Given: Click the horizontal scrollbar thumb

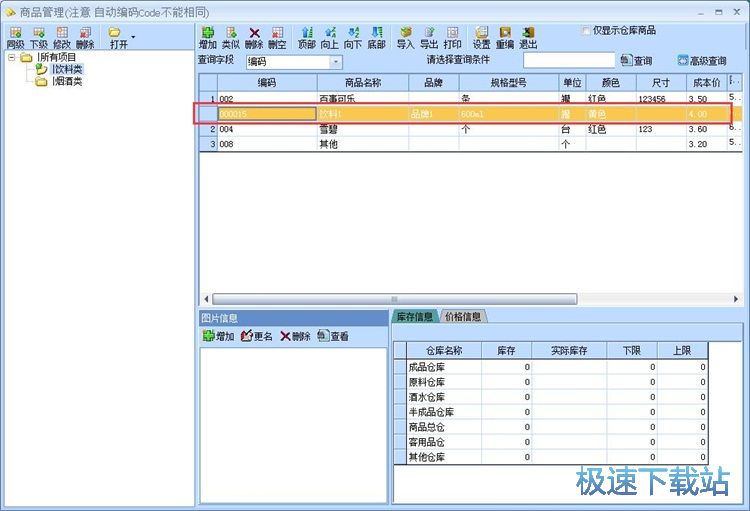Looking at the screenshot, I should tap(395, 299).
